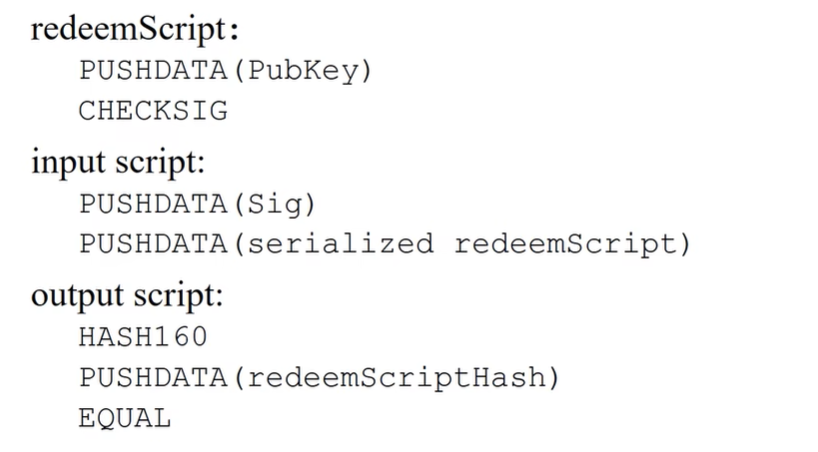Click the HASH160 opcode
Image resolution: width=818 pixels, height=452 pixels.
click(x=143, y=337)
